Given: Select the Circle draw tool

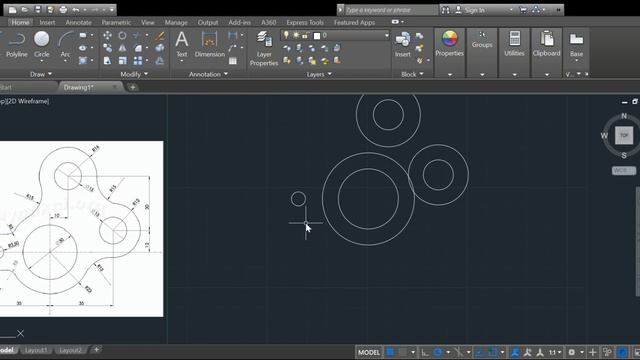Looking at the screenshot, I should coord(42,45).
